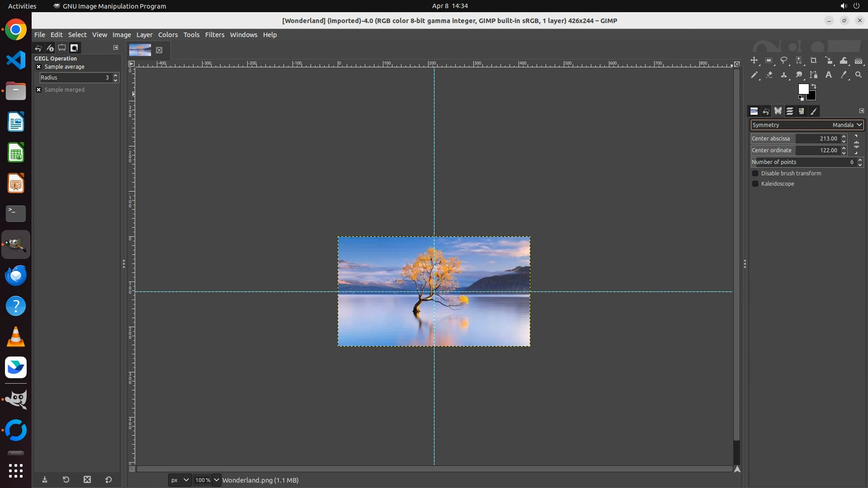Enable the Kaleidoscope checkbox

[x=755, y=184]
